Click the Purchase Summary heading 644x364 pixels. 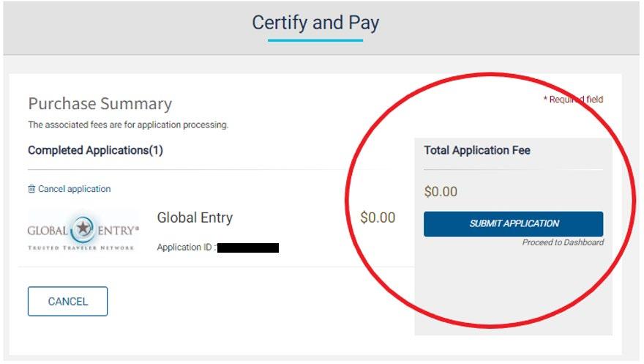coord(100,104)
